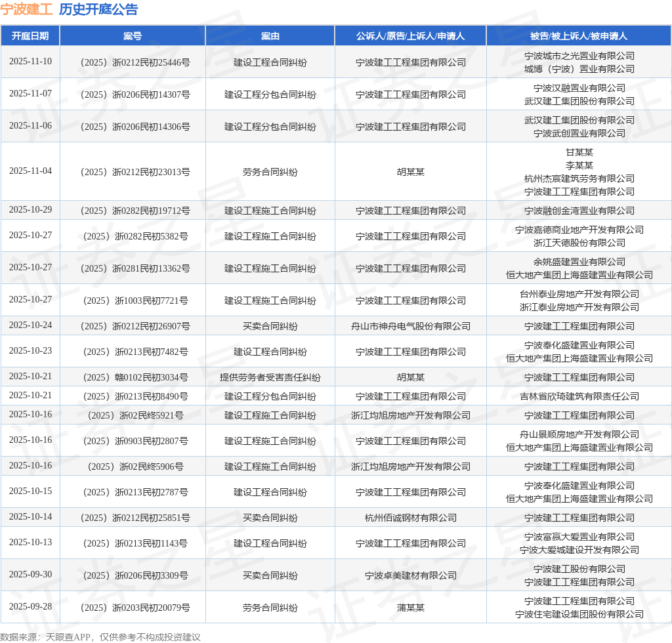Viewport: 672px width, 643px height.
Task: Select case number 浙0282民初5382号
Action: click(x=135, y=236)
